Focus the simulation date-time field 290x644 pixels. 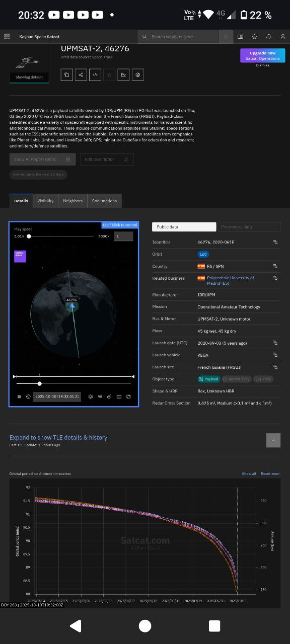[56, 396]
